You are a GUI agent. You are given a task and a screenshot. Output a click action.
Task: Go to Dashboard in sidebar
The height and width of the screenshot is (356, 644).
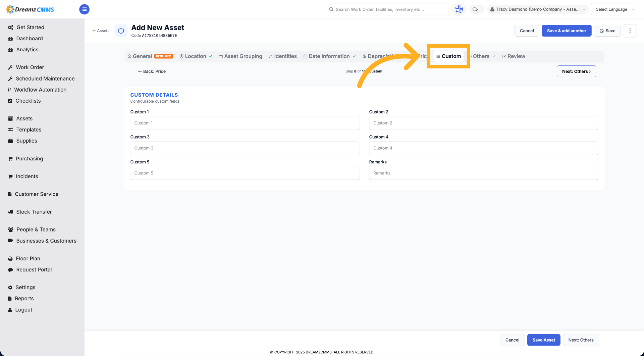click(25, 38)
